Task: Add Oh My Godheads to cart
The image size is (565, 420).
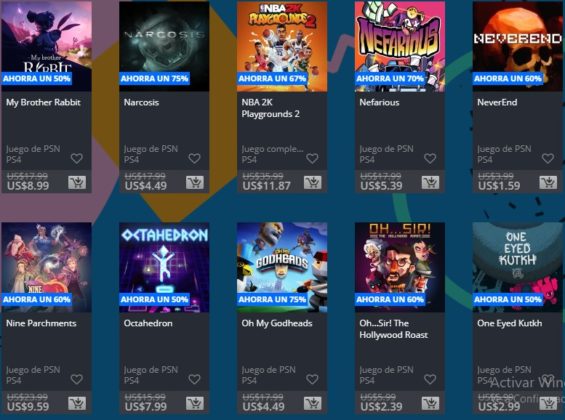Action: (x=313, y=403)
